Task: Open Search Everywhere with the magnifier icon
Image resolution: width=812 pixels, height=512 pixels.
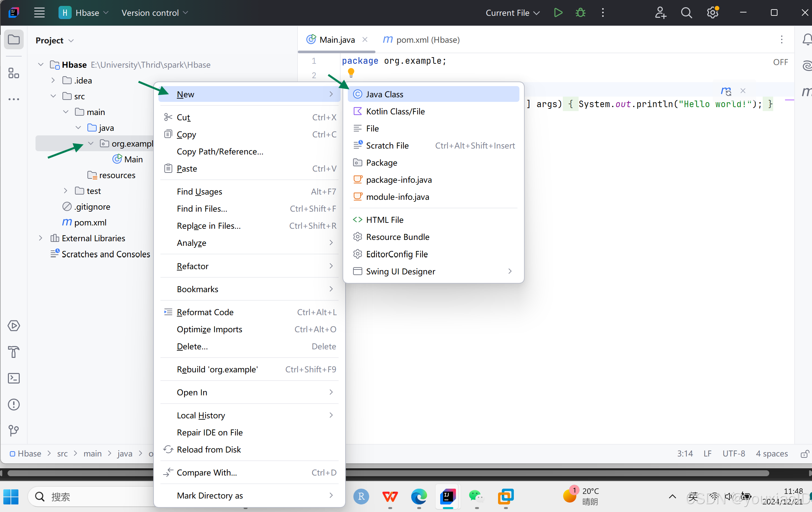Action: tap(686, 12)
